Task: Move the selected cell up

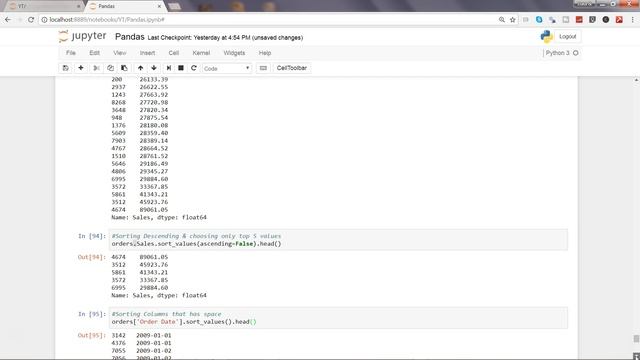Action: click(x=140, y=68)
